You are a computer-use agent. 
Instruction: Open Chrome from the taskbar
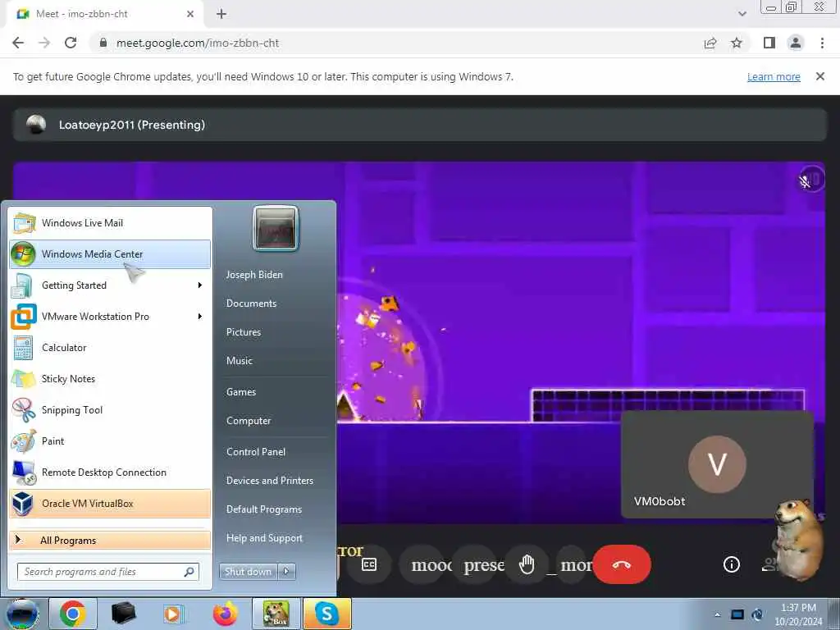click(x=73, y=614)
